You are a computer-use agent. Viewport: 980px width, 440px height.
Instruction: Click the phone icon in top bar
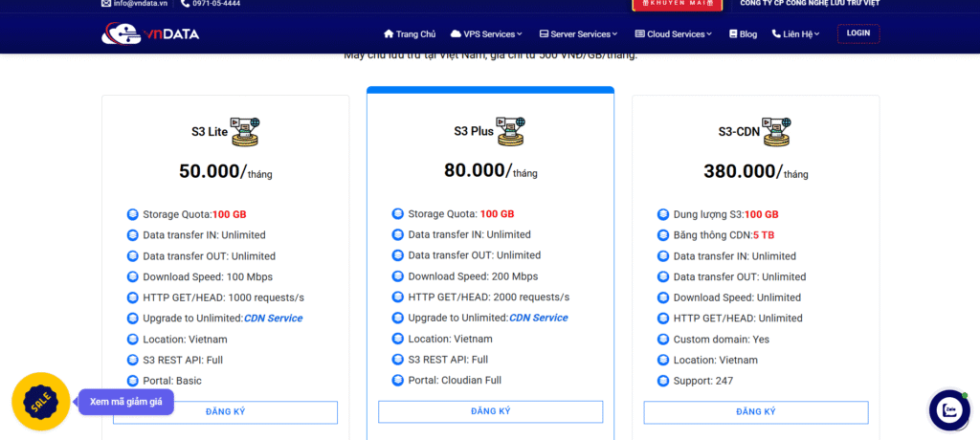click(186, 4)
